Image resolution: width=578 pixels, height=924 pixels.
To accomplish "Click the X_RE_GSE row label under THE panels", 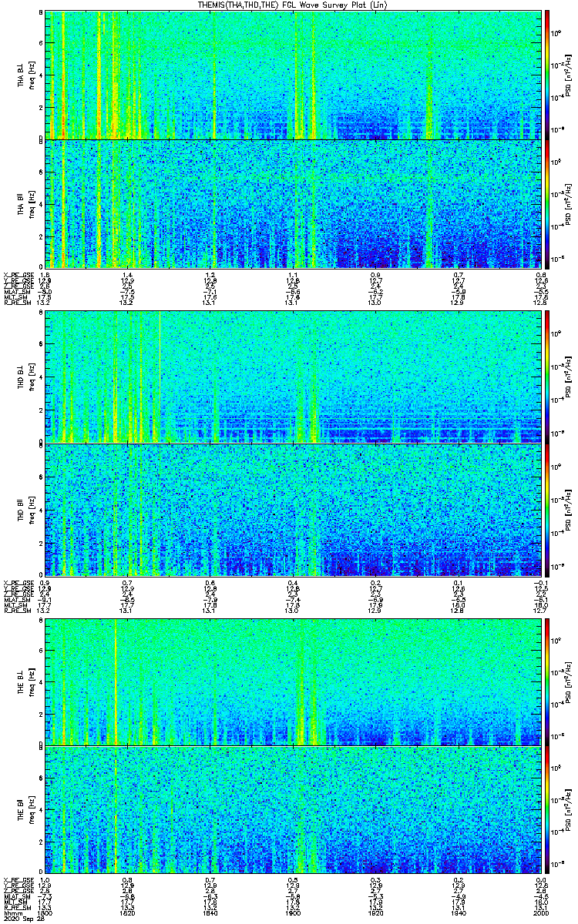I will click(x=18, y=879).
